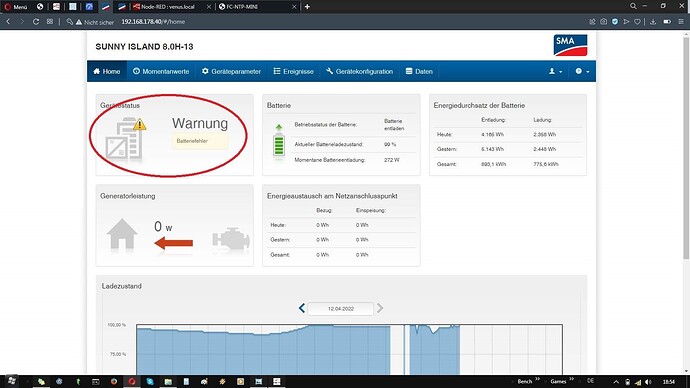Open the Geräteparameter tab

point(231,71)
